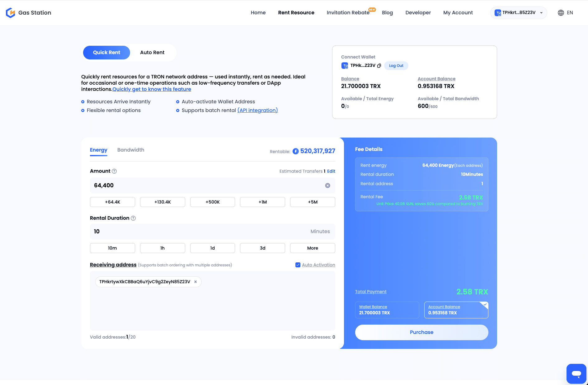This screenshot has height=385, width=588.
Task: Switch to the Bandwidth tab
Action: click(x=131, y=150)
